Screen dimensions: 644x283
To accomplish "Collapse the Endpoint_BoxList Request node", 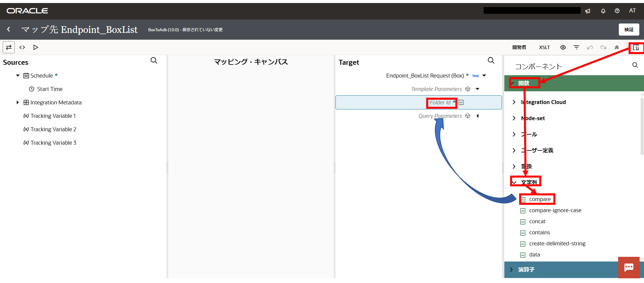I will [484, 76].
